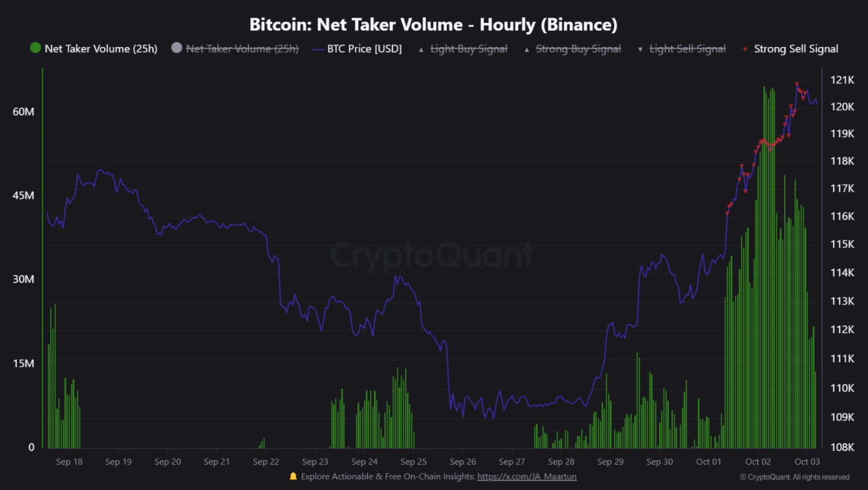Hide the BTC Price [USD] series
868x490 pixels.
point(364,49)
